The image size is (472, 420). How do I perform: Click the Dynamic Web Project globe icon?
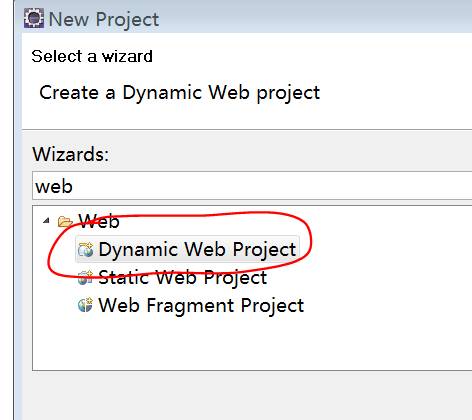[85, 250]
